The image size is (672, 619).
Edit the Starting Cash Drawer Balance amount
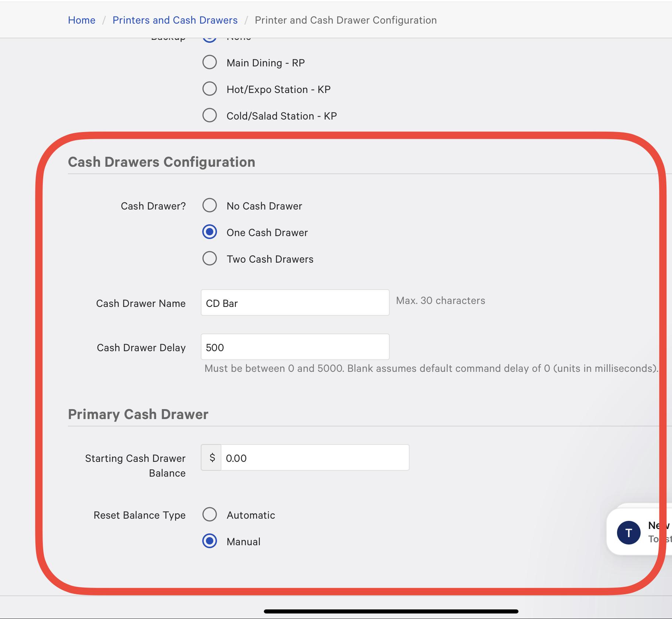[x=314, y=458]
